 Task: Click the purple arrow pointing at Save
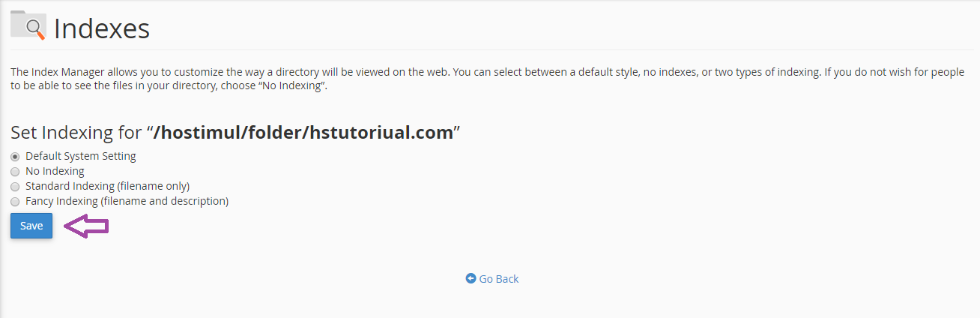coord(86,226)
